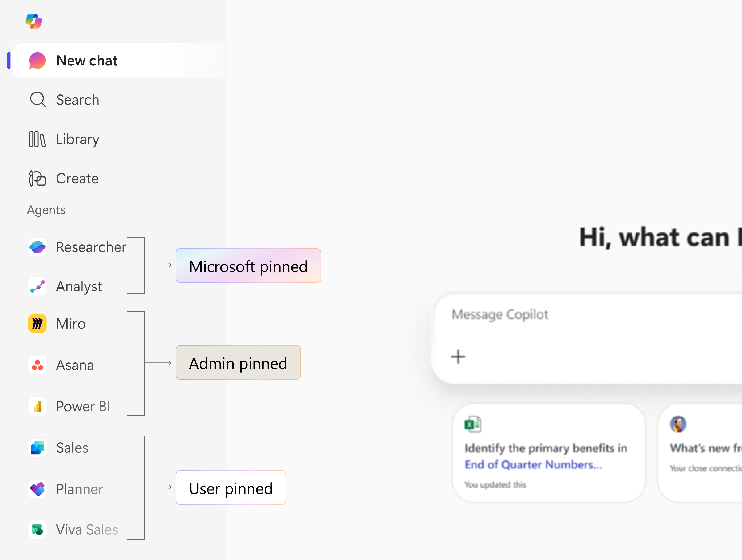Click the Agents section heading
The height and width of the screenshot is (560, 742).
[46, 210]
